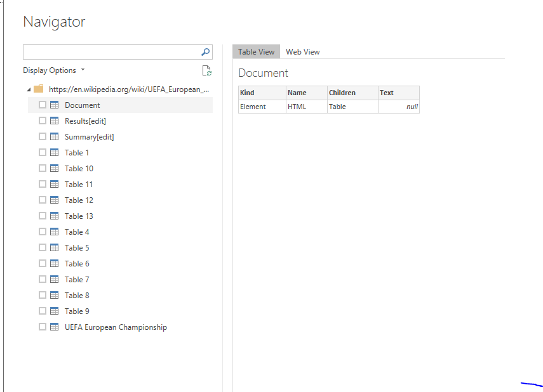Open the Display Options dropdown
Screen dimensions: 543x392
click(54, 70)
